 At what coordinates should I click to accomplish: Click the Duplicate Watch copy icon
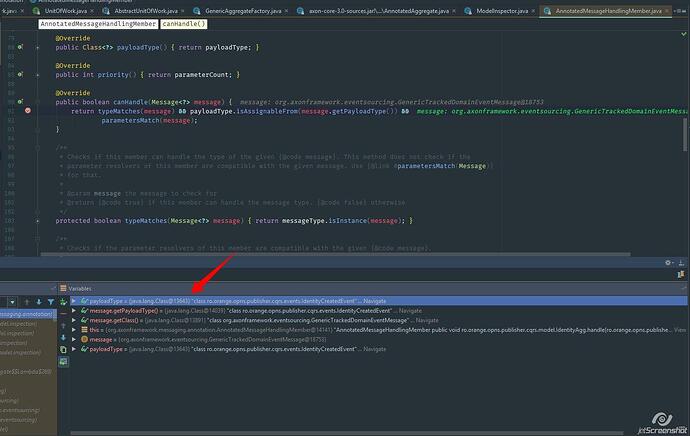coord(63,350)
